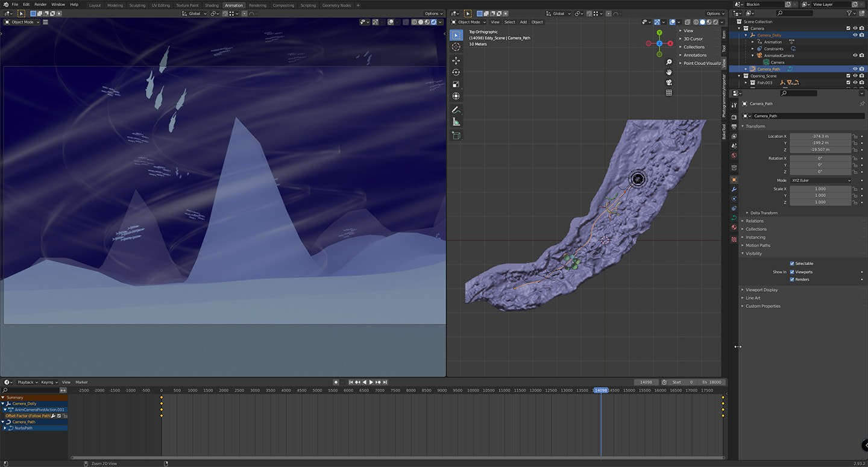Open the Add menu in right viewport
This screenshot has width=868, height=467.
pyautogui.click(x=523, y=22)
